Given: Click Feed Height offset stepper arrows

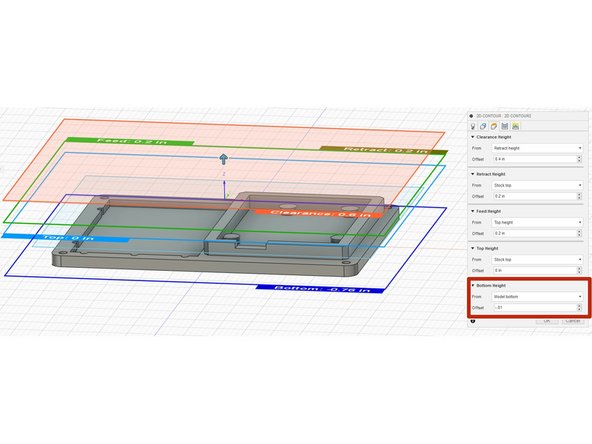Looking at the screenshot, I should [580, 233].
